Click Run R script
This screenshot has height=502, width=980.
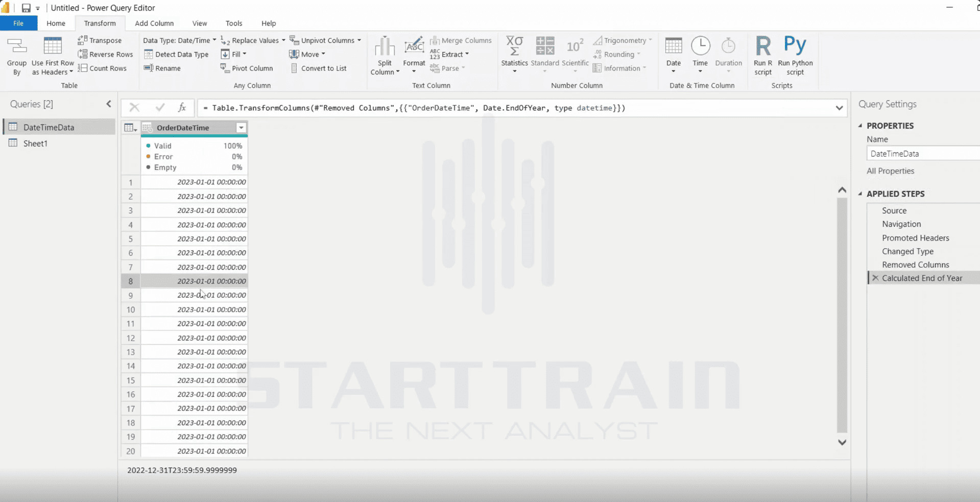pyautogui.click(x=763, y=56)
